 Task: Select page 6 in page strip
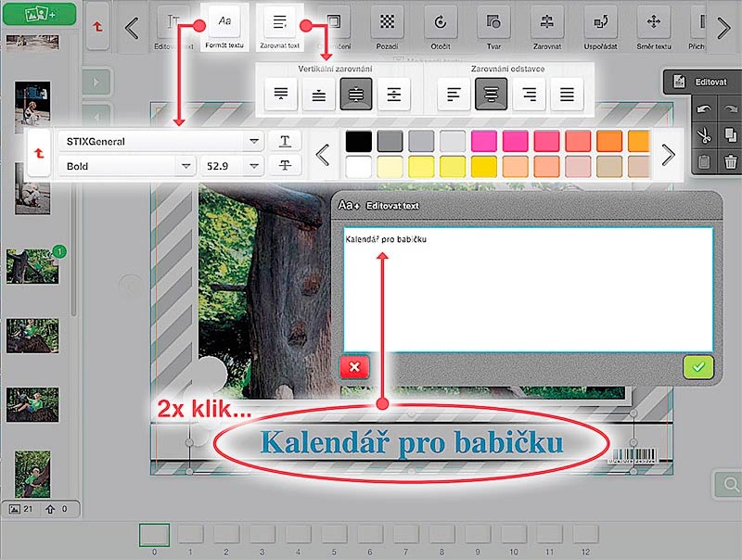coord(370,535)
